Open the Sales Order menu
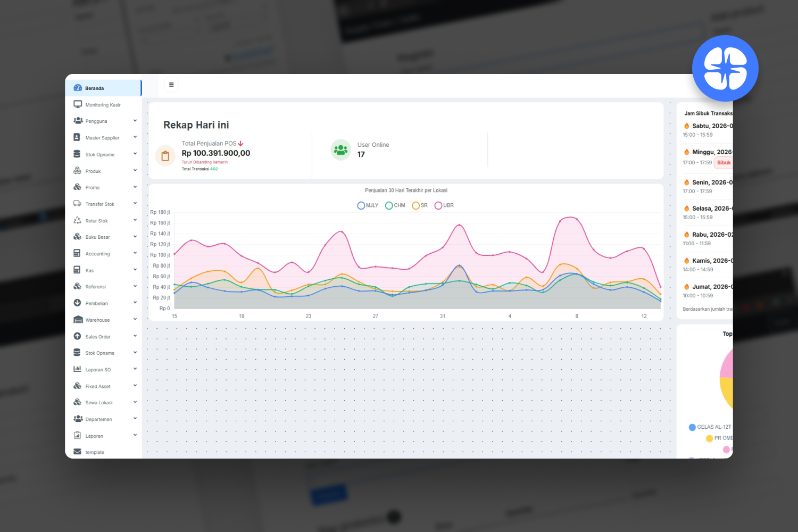Viewport: 798px width, 532px height. coord(98,337)
